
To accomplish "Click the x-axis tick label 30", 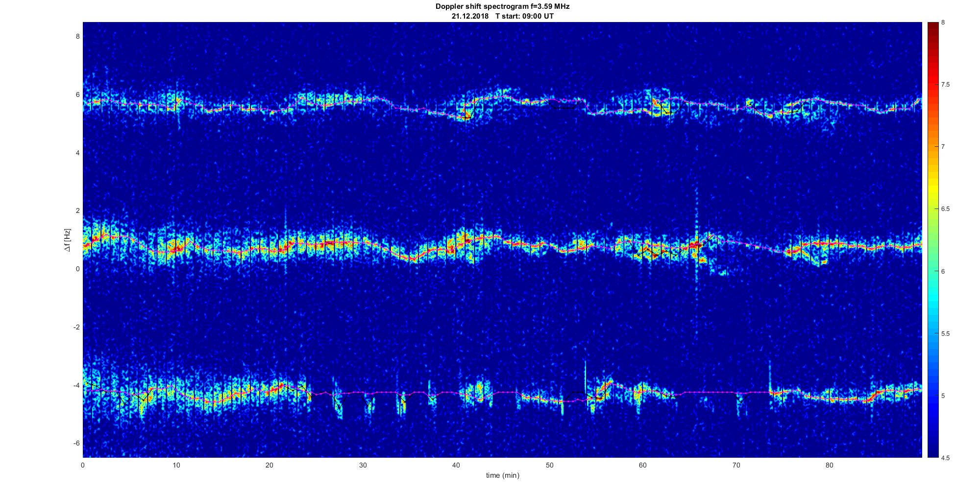I will [x=363, y=465].
